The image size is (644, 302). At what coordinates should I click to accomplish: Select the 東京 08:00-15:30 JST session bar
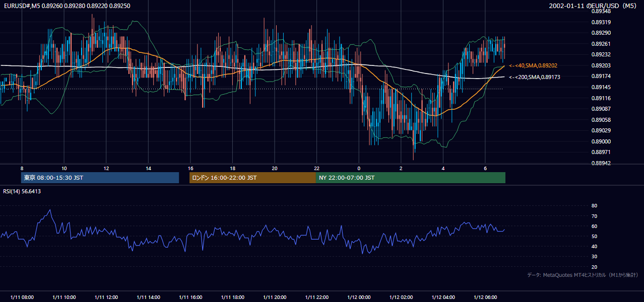point(100,178)
